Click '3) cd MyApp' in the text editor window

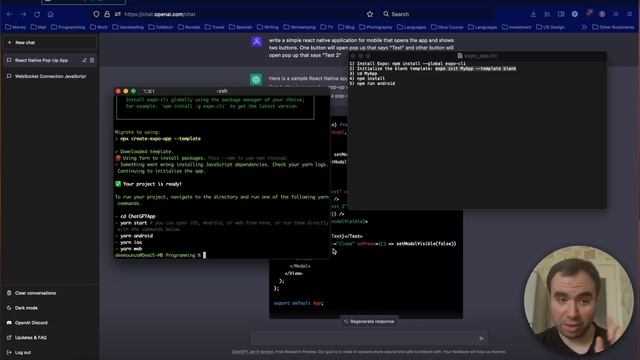363,74
